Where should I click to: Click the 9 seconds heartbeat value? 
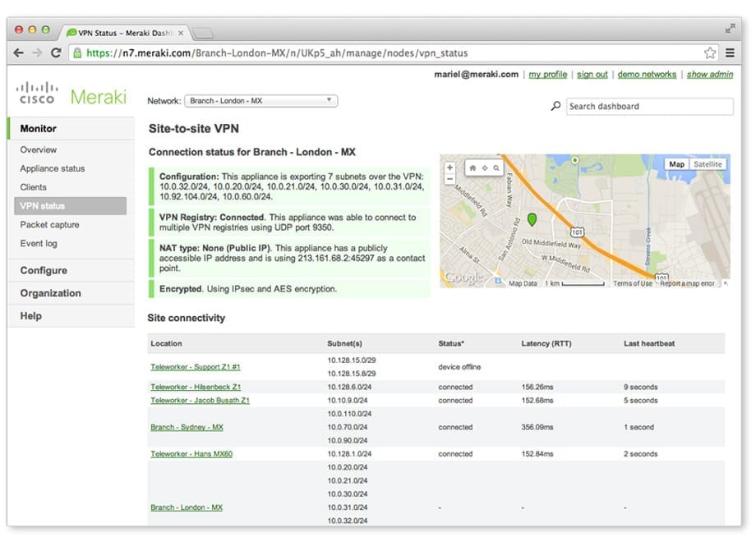641,387
